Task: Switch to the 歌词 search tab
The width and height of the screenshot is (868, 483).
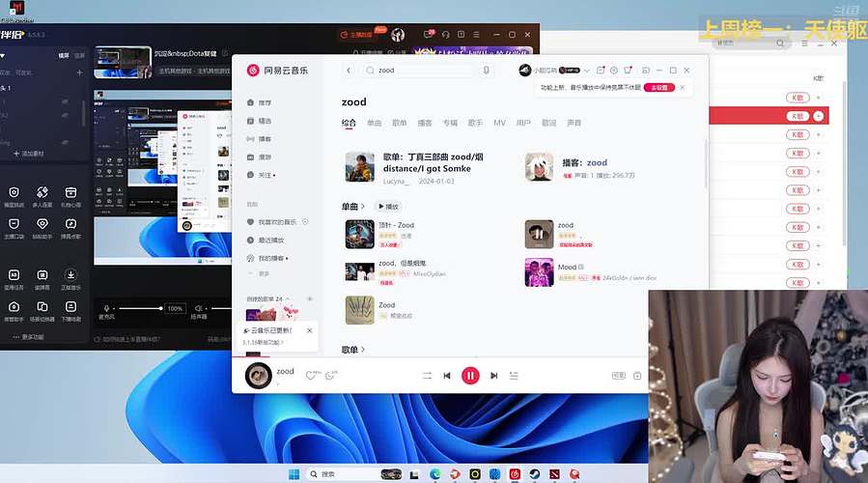Action: (x=548, y=123)
